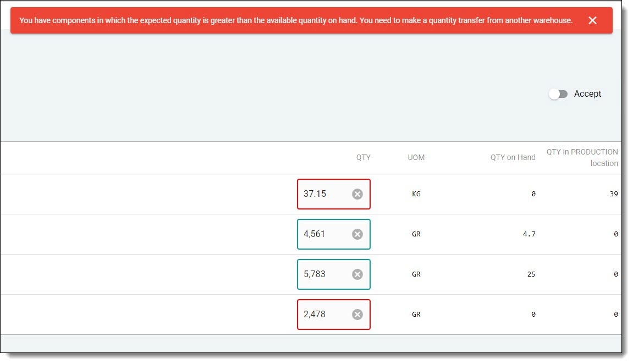
Task: Sort by QTY on Hand header
Action: (x=513, y=157)
